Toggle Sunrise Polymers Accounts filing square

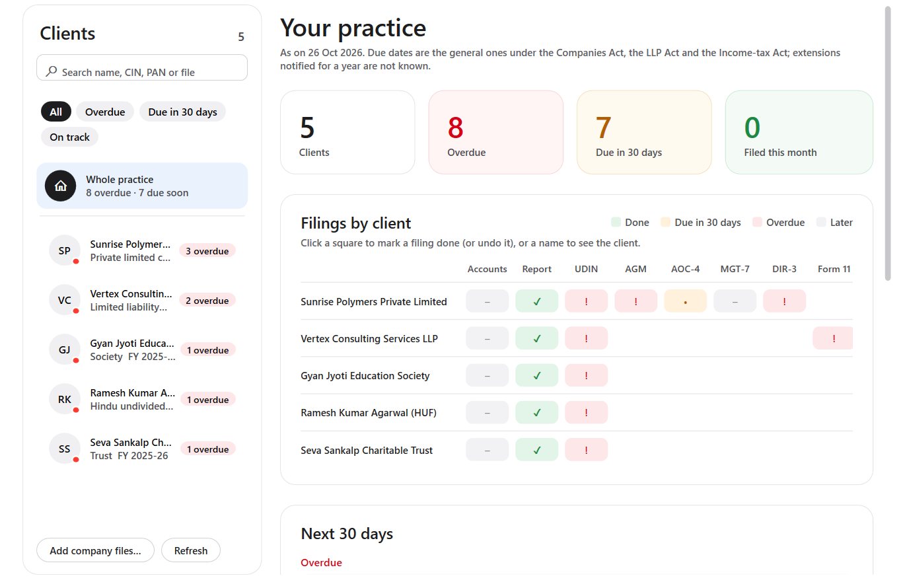pyautogui.click(x=488, y=301)
